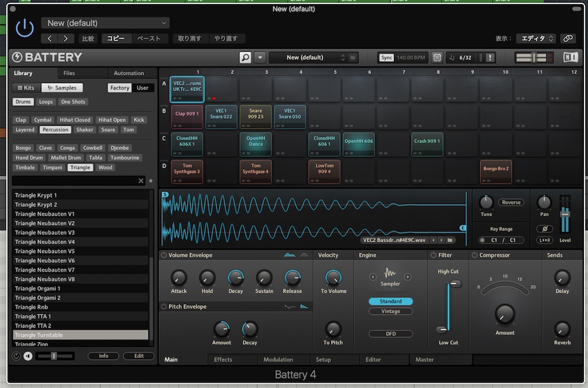Viewport: 588px width, 388px height.
Task: Enable the Compressor power toggle
Action: [475, 256]
